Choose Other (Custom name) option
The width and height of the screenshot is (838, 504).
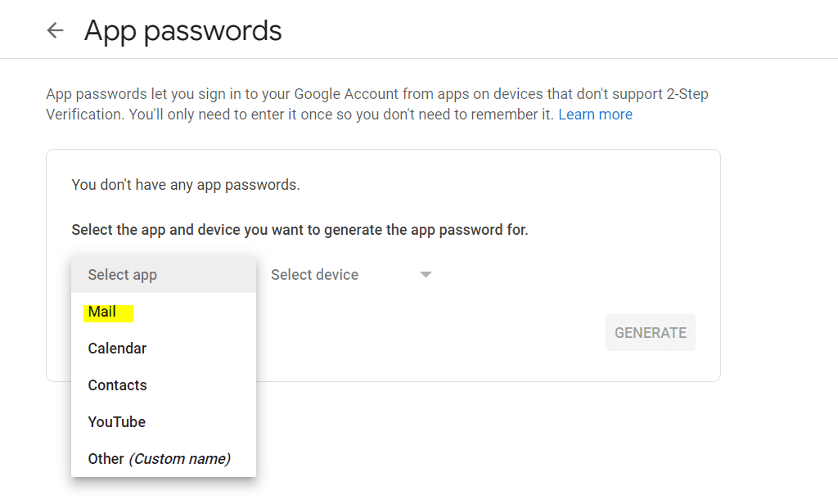158,459
